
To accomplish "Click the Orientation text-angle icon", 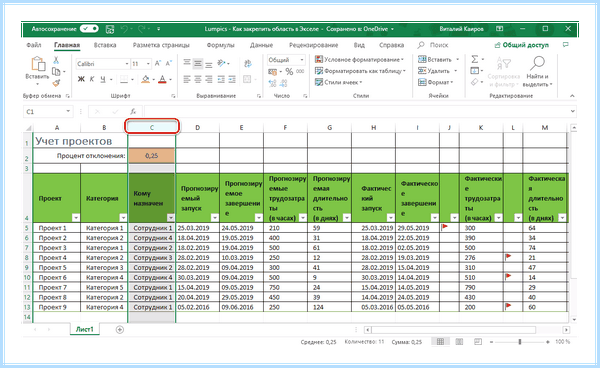I will click(222, 63).
